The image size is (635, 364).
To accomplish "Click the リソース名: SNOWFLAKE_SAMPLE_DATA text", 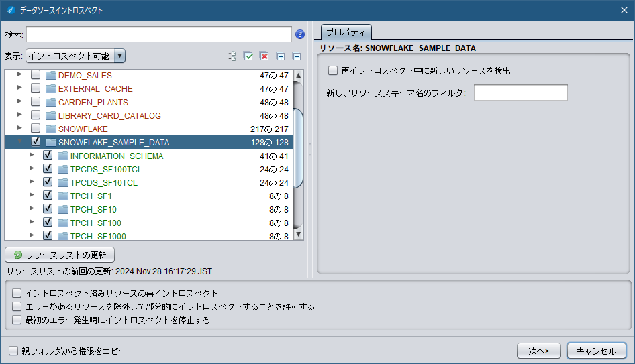I will click(x=397, y=48).
